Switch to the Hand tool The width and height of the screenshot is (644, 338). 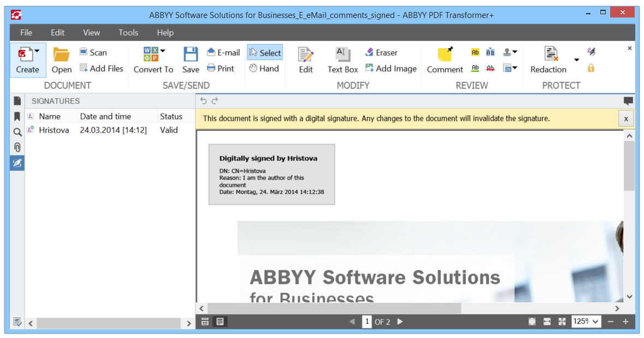pyautogui.click(x=264, y=69)
